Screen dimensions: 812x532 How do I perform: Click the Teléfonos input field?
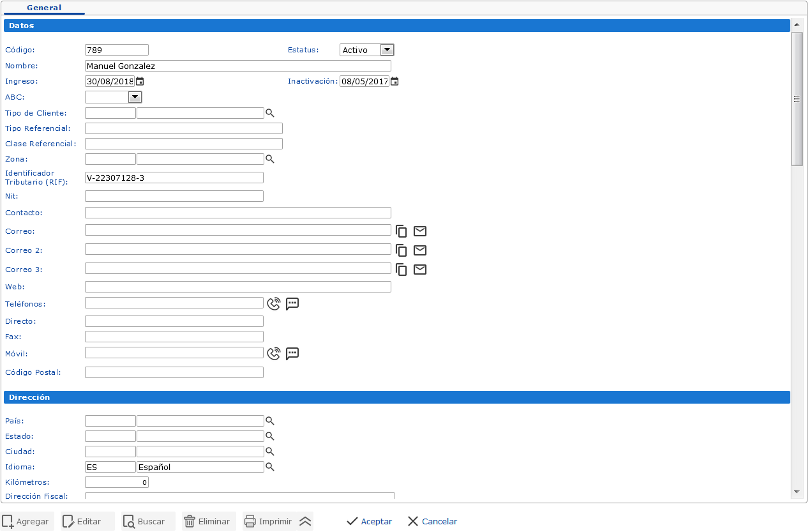click(174, 303)
